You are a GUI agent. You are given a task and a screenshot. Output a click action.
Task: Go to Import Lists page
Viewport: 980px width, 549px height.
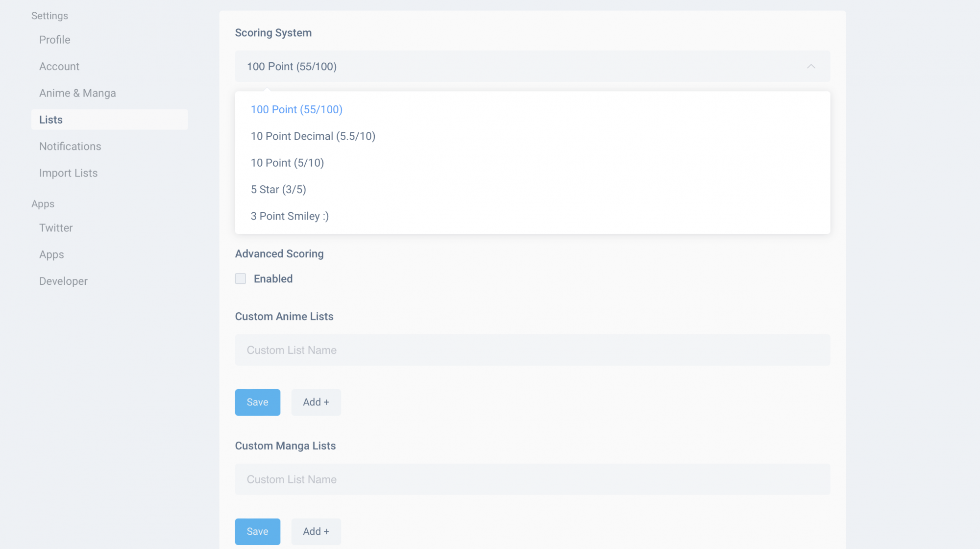[68, 173]
